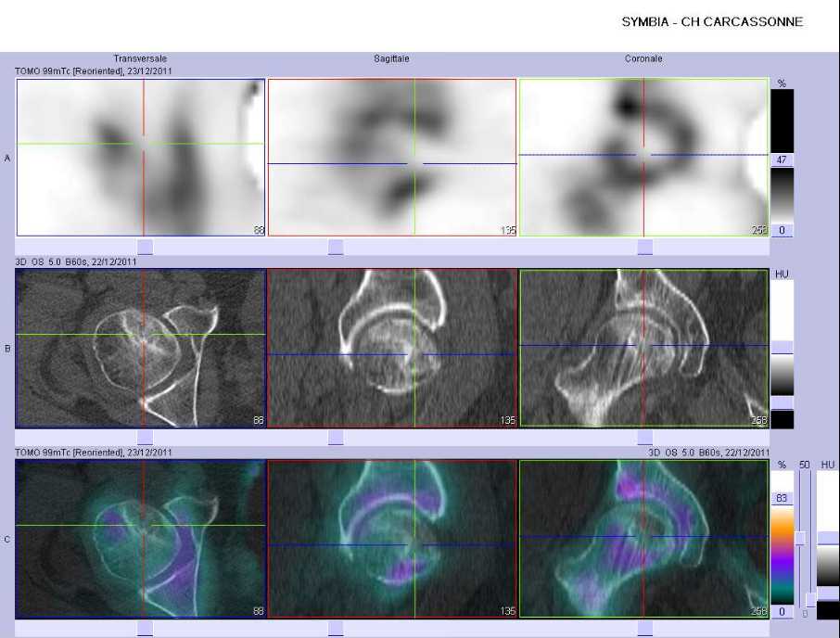Screen dimensions: 840x638
Task: Click slice slider handle under row A coronal view
Action: point(645,247)
